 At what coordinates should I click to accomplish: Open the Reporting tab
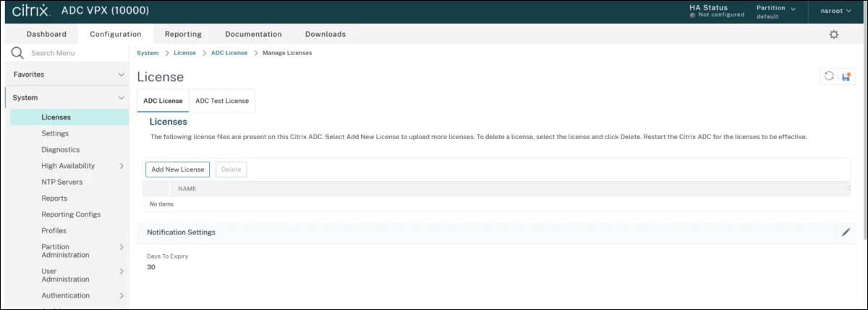pos(183,34)
